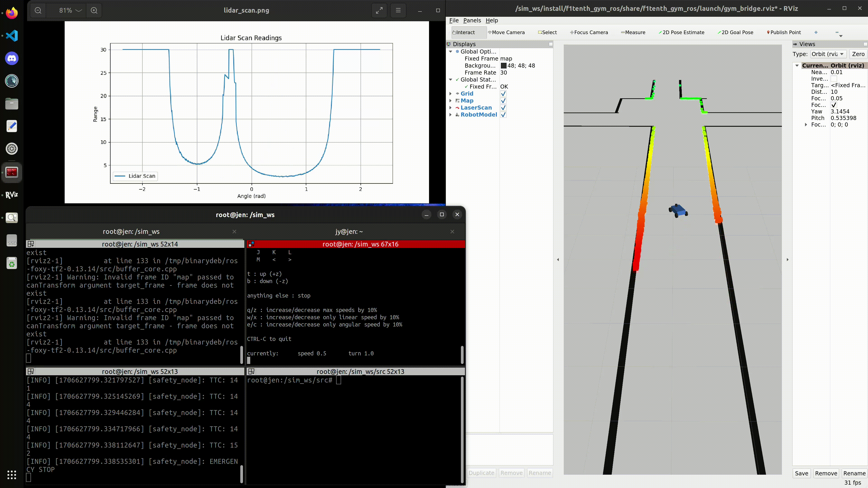Open the RViz File menu
Screen dimensions: 868x488
[454, 21]
